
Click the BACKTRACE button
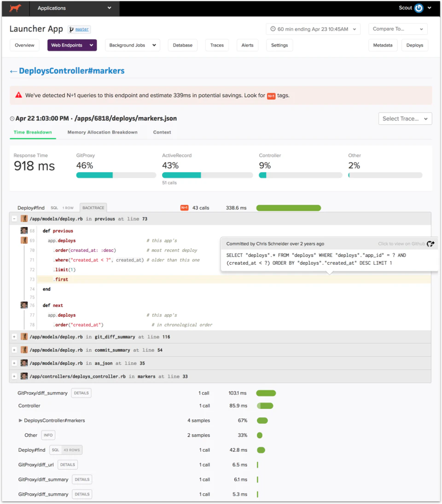[x=93, y=208]
